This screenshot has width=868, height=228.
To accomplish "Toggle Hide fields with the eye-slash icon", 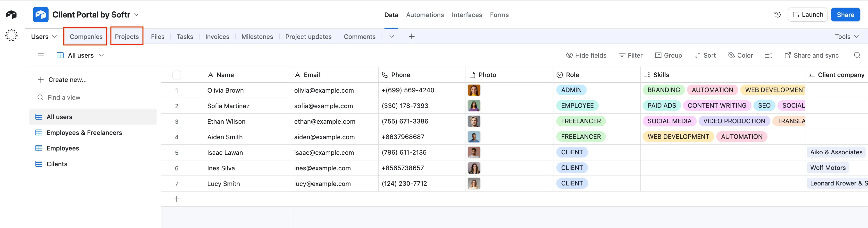I will 586,55.
